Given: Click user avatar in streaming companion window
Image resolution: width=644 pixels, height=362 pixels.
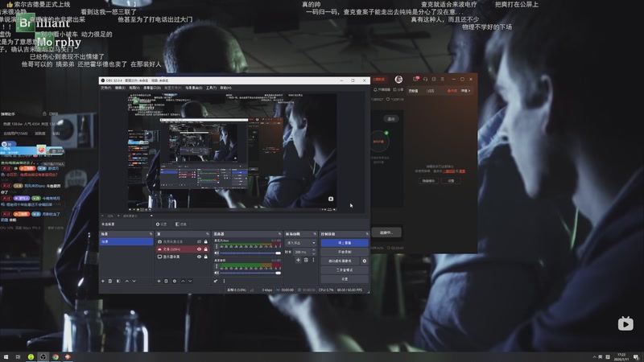Looking at the screenshot, I should point(398,79).
